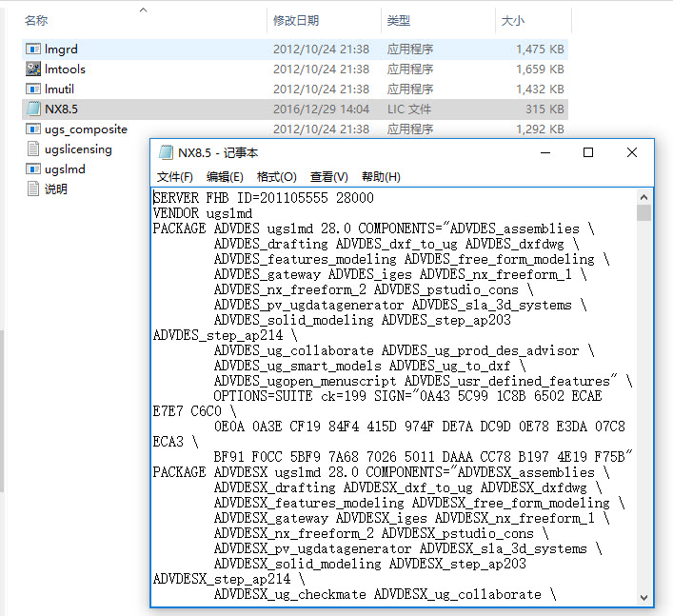Select the 说明 text document icon
Image resolution: width=673 pixels, height=616 pixels.
coord(33,189)
